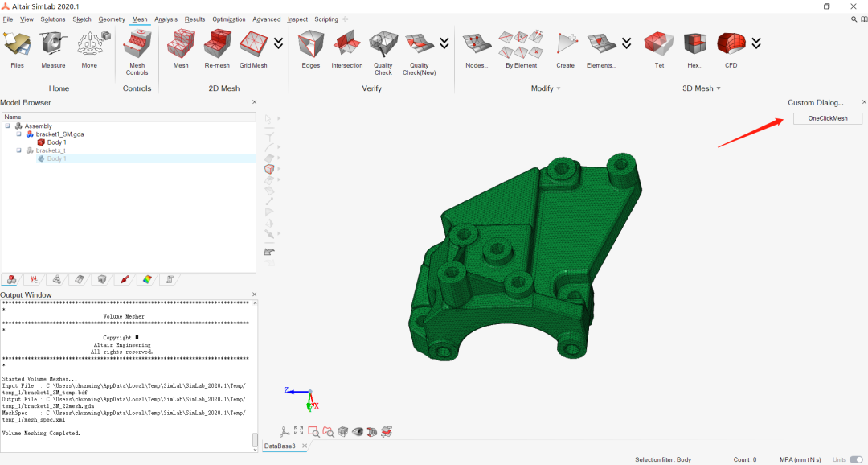Collapse the bracketx_t tree node

click(18, 150)
